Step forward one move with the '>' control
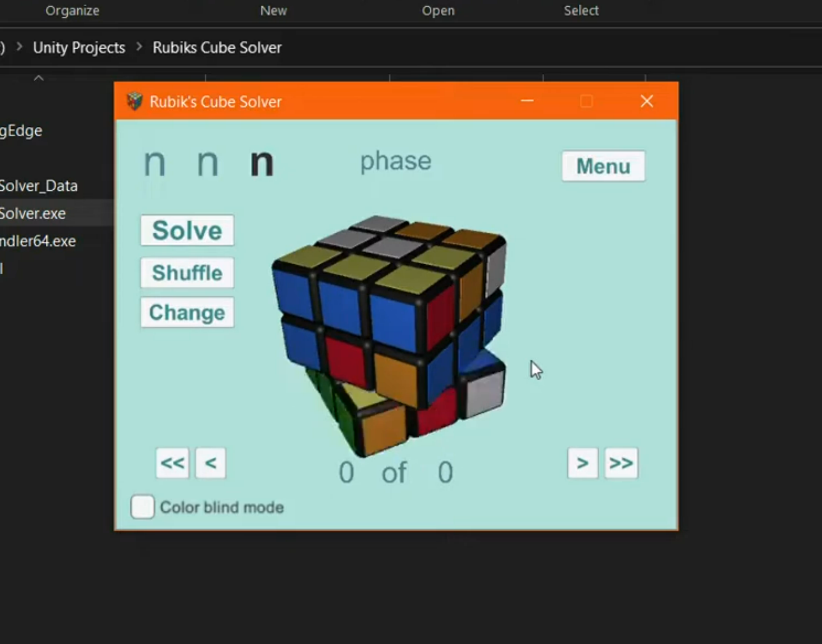The height and width of the screenshot is (644, 822). tap(582, 463)
